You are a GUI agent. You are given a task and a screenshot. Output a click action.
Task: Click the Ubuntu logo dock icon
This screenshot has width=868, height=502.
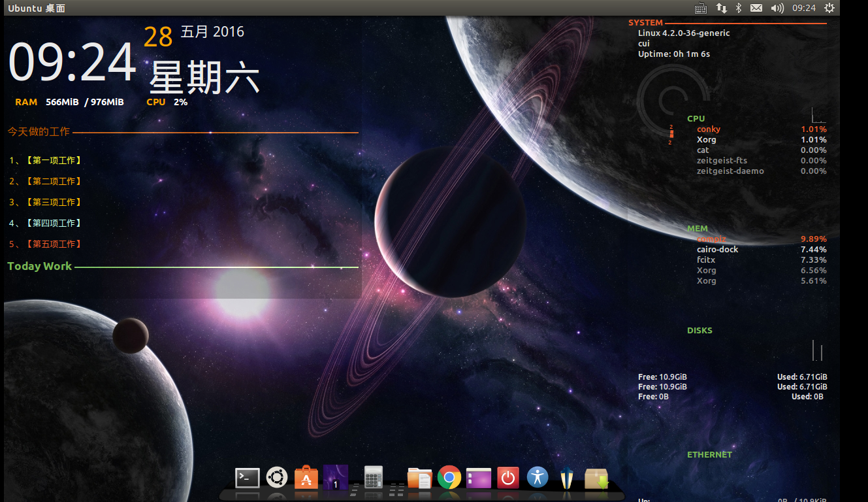277,477
